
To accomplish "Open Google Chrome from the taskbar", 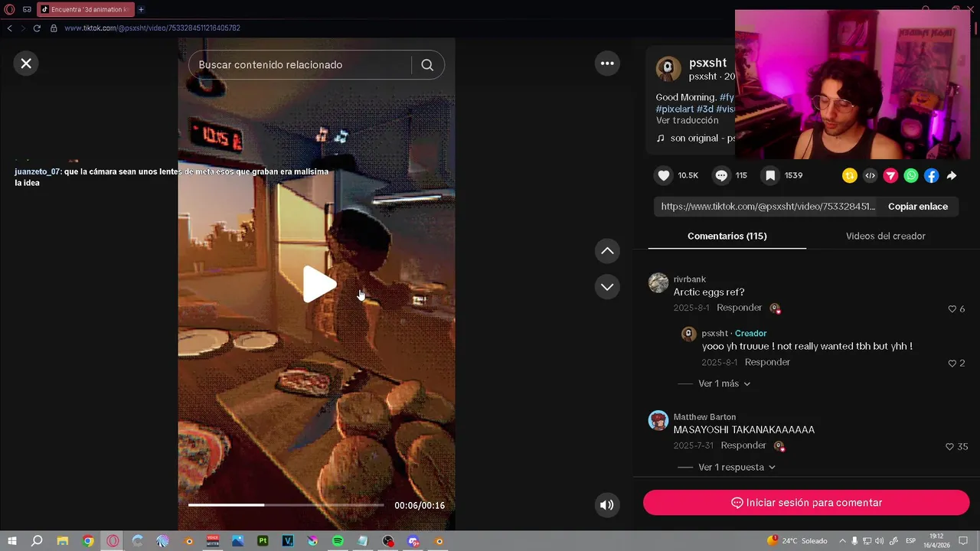I will [88, 541].
